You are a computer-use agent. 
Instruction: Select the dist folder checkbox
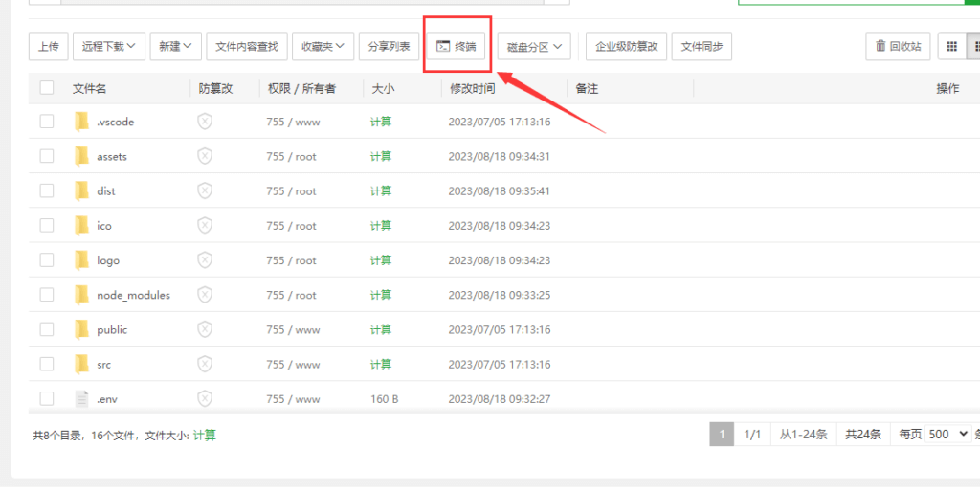pyautogui.click(x=47, y=190)
